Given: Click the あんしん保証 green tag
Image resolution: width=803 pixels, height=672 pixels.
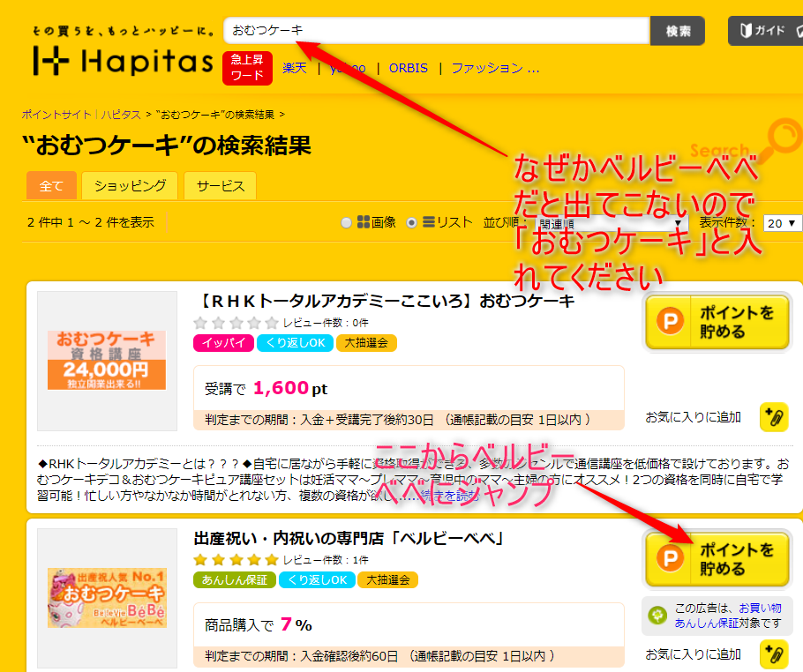Looking at the screenshot, I should (x=235, y=580).
